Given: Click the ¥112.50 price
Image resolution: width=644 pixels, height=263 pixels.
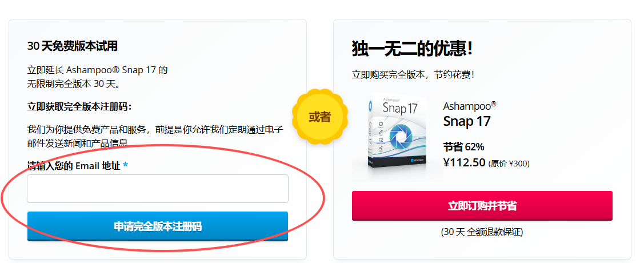Looking at the screenshot, I should 464,162.
